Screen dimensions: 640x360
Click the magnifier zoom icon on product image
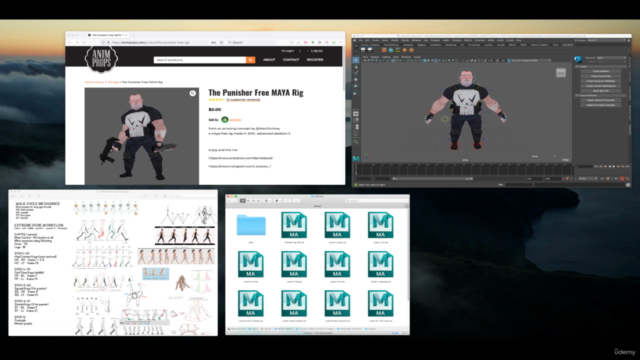[192, 93]
